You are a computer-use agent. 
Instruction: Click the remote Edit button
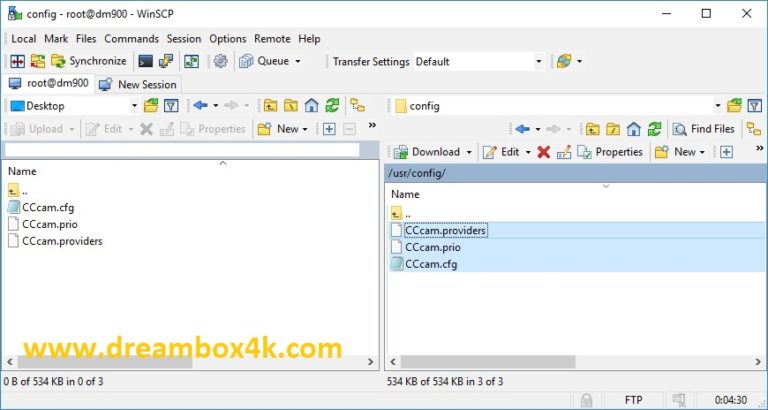coord(501,152)
